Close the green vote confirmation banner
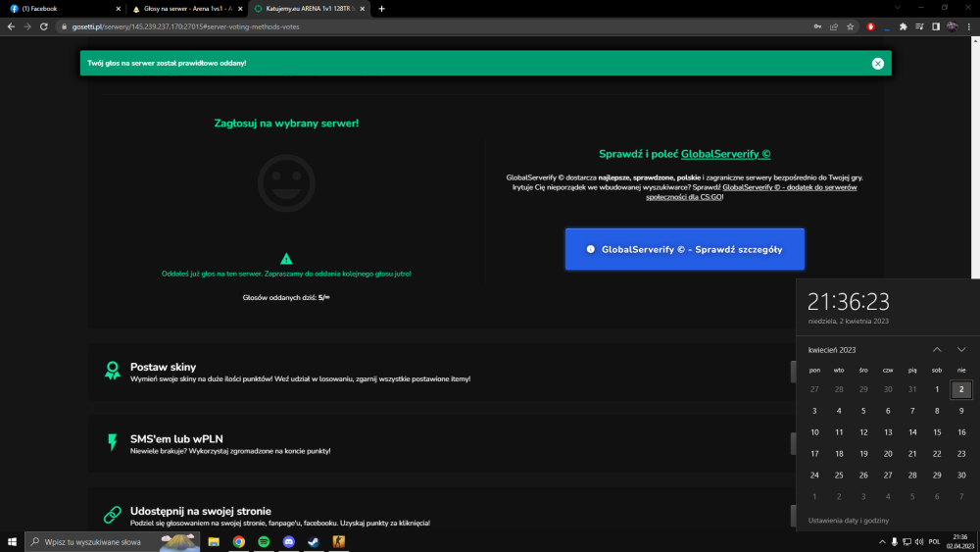 (x=877, y=63)
